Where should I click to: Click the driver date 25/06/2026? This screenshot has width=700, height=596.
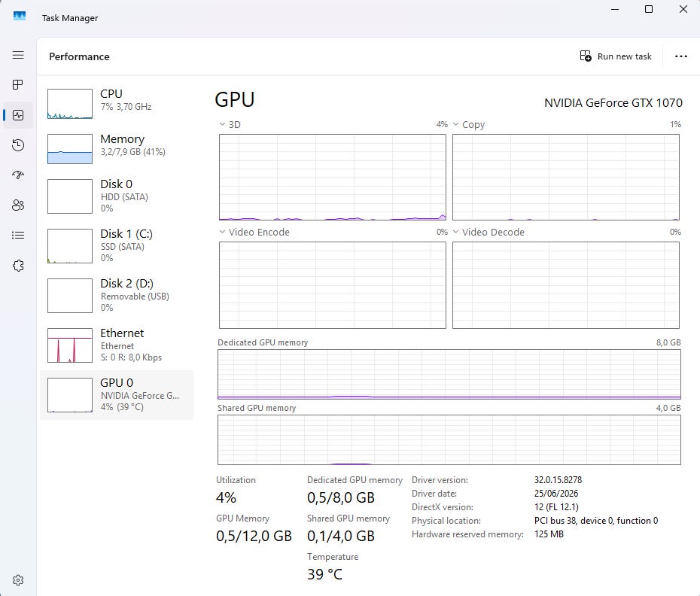(x=556, y=494)
